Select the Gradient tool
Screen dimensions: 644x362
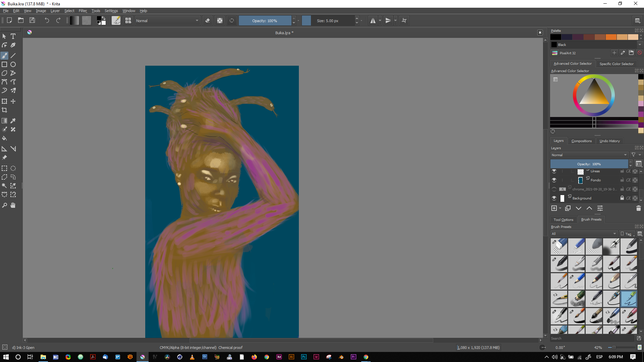(x=4, y=121)
